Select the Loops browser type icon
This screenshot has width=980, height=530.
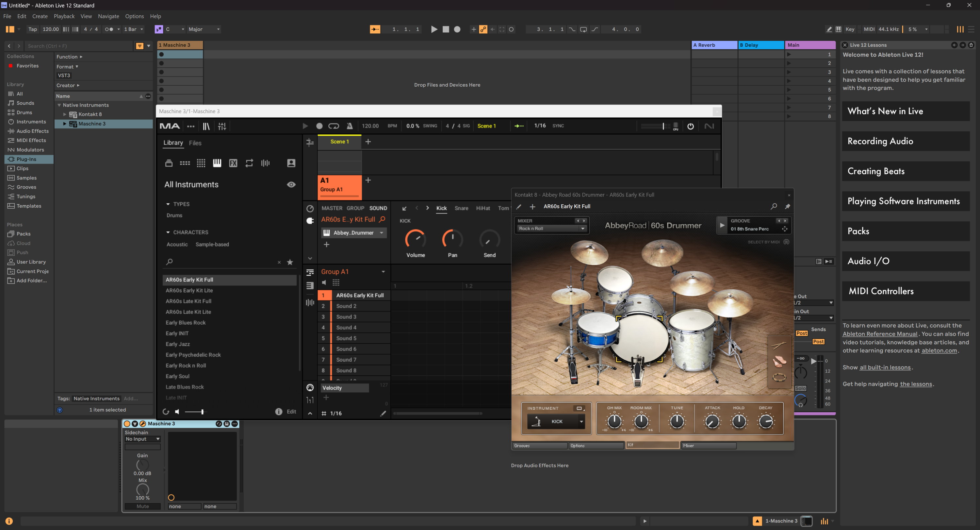[249, 163]
